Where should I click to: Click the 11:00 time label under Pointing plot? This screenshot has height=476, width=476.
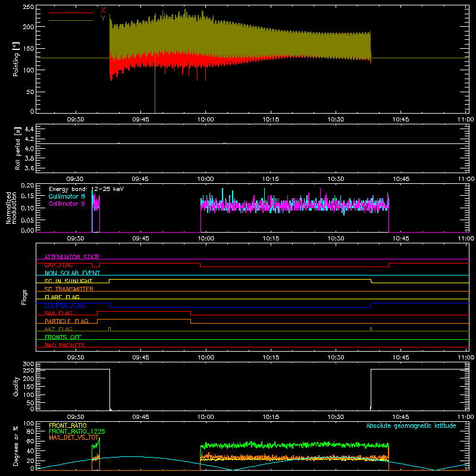click(x=466, y=120)
